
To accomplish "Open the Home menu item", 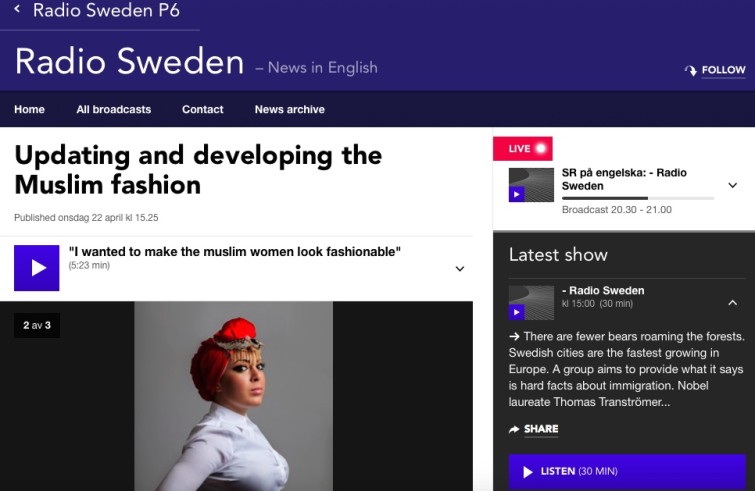I will click(29, 109).
